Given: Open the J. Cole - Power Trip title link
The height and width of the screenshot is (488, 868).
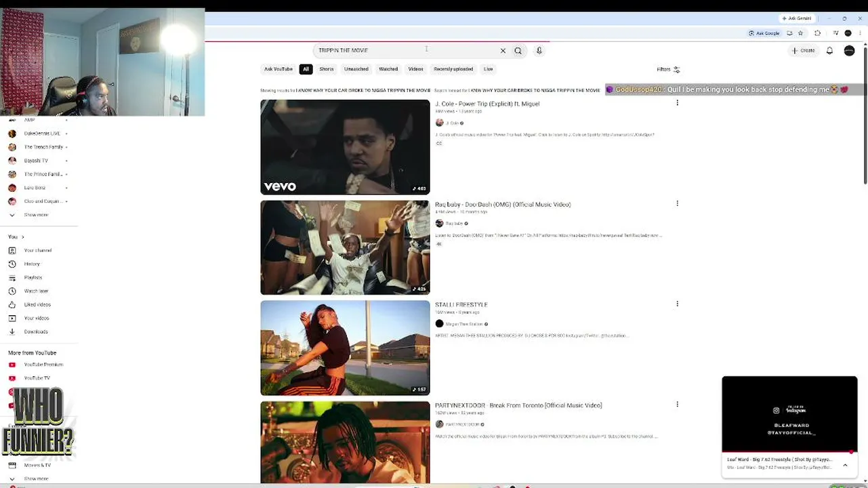Looking at the screenshot, I should click(487, 104).
